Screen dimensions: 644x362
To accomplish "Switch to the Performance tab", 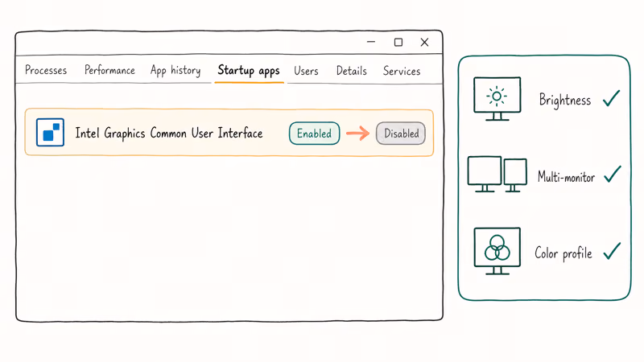I will [x=109, y=70].
